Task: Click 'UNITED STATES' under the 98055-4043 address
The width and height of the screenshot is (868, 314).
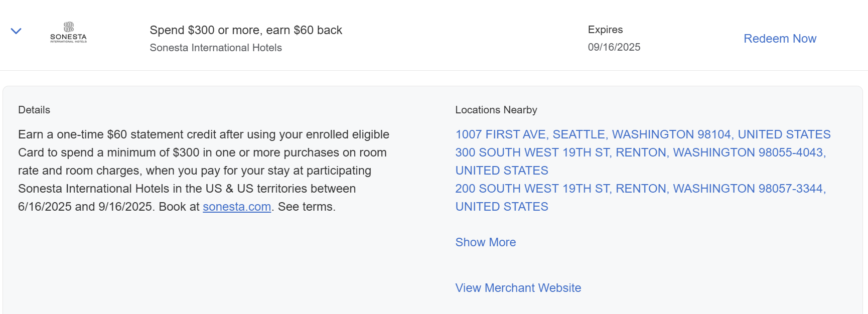Action: (502, 171)
